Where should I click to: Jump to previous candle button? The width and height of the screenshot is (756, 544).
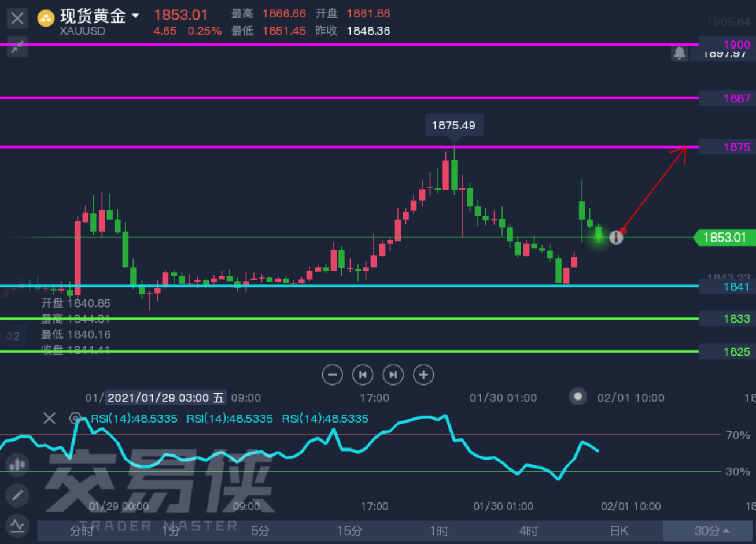click(x=363, y=375)
